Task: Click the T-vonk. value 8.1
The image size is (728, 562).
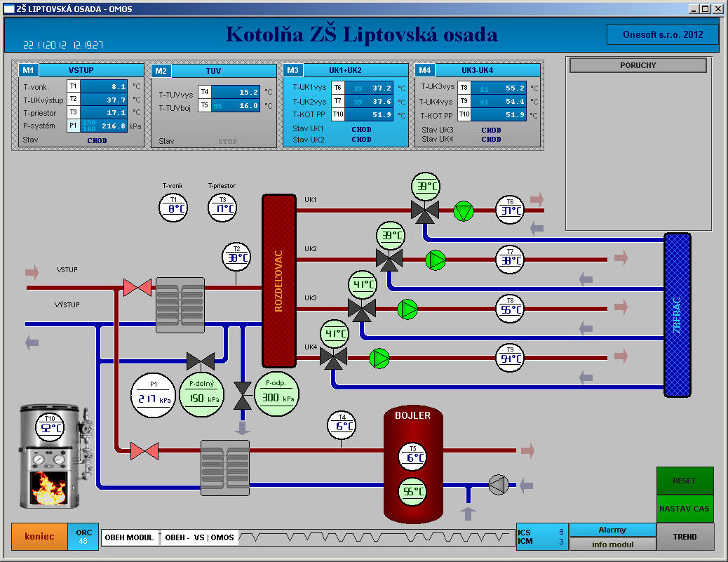Action: pos(104,86)
